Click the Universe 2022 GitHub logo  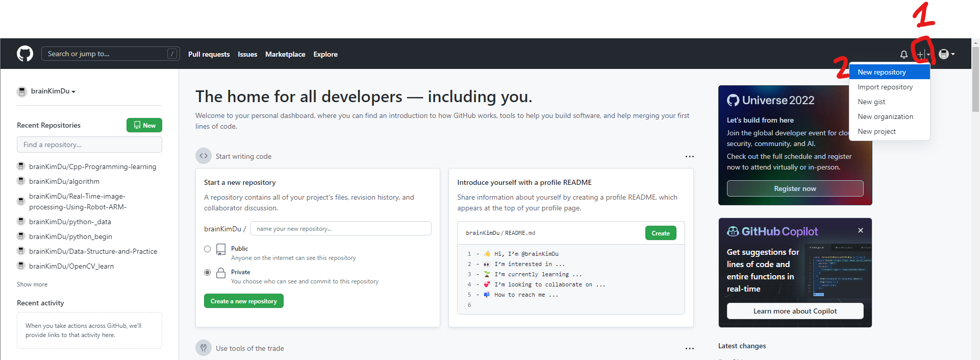(733, 100)
